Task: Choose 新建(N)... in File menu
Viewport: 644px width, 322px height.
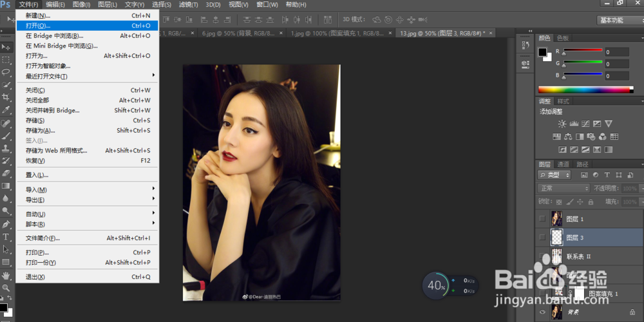Action: pos(87,15)
